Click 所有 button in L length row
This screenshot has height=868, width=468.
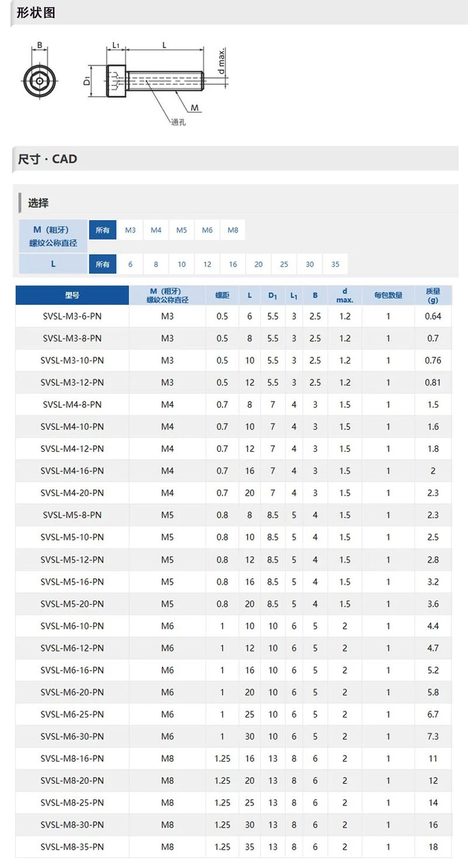(x=102, y=264)
